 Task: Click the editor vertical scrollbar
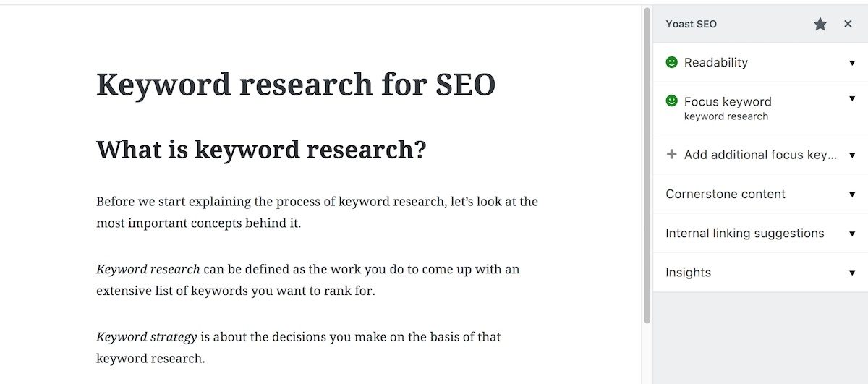647,166
